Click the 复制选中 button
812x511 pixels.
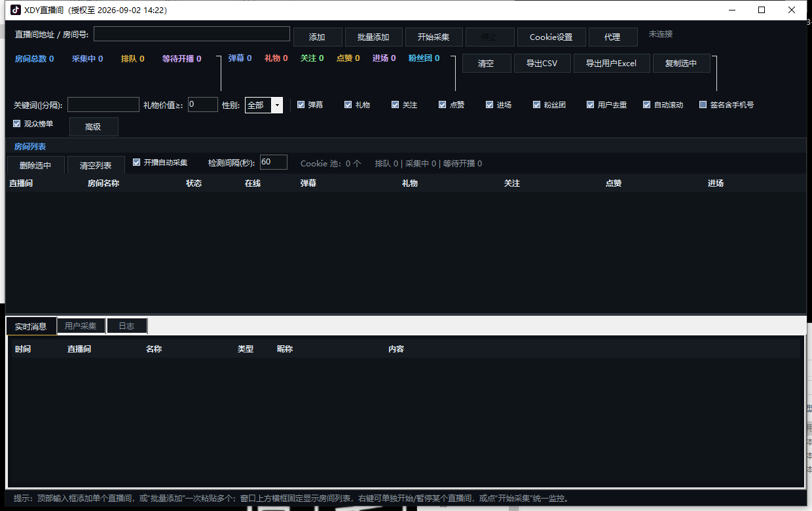681,64
